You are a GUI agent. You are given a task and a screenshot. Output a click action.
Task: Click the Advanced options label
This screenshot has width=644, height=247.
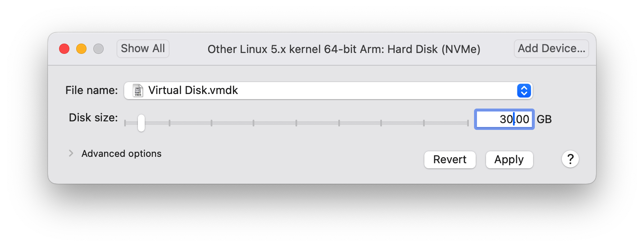(122, 154)
